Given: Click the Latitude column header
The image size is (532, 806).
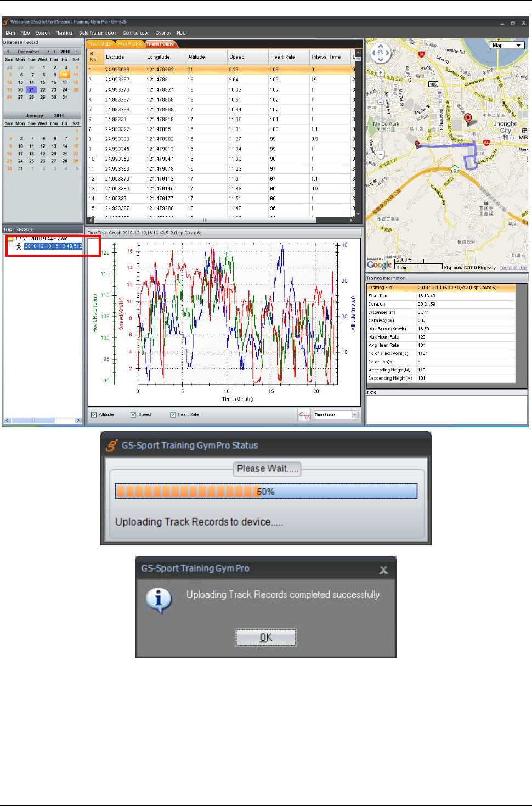Looking at the screenshot, I should tap(124, 57).
